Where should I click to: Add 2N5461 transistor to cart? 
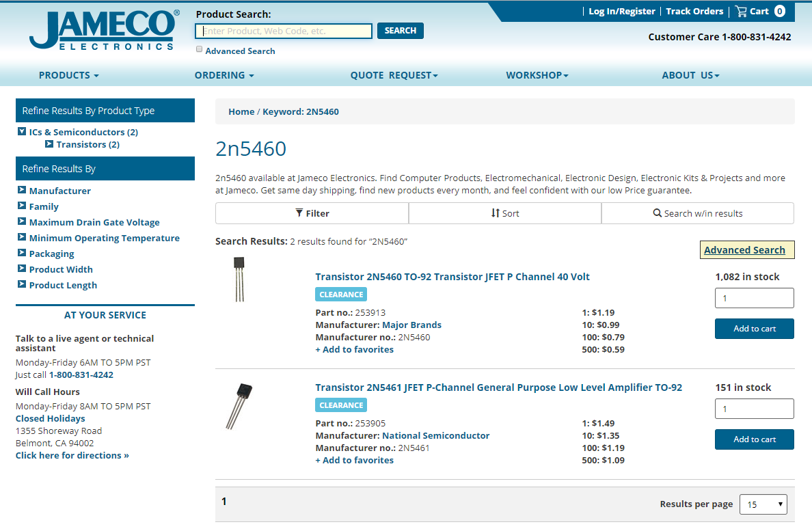755,439
